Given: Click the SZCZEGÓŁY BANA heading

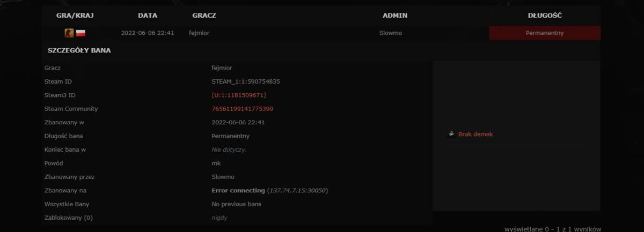Looking at the screenshot, I should (79, 51).
